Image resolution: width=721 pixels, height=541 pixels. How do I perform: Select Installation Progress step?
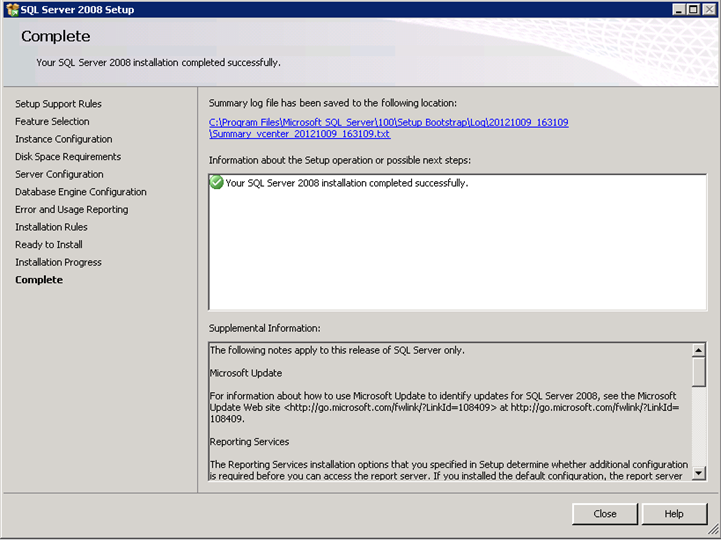coord(58,262)
